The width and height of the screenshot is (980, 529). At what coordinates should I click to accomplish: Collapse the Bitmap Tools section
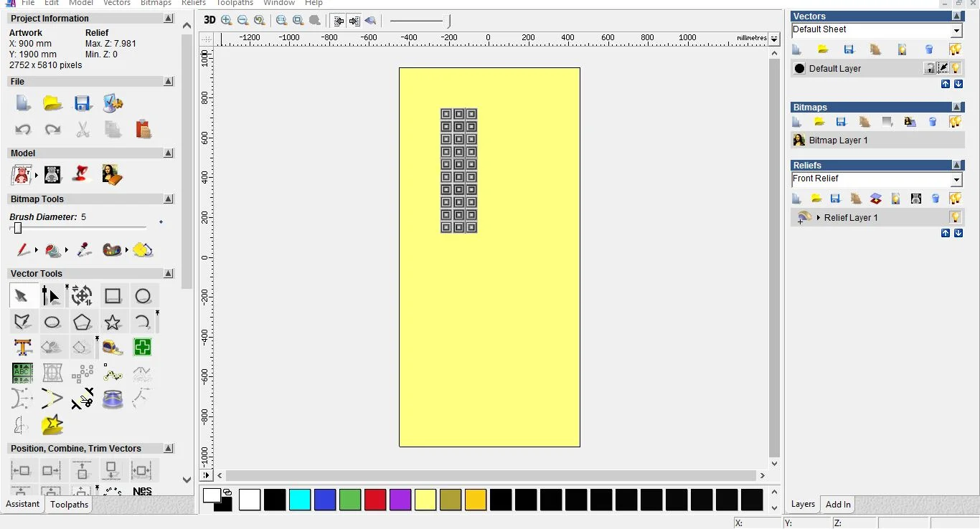(169, 199)
